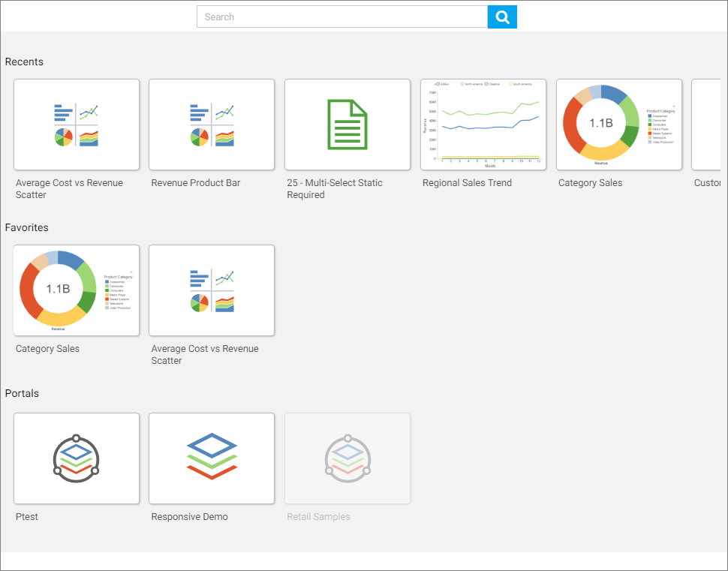The height and width of the screenshot is (571, 728).
Task: Open the Ptest portal icon
Action: tap(77, 458)
